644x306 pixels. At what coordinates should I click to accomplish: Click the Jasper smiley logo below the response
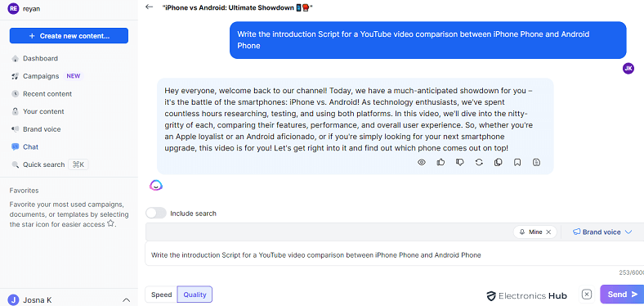pos(156,186)
